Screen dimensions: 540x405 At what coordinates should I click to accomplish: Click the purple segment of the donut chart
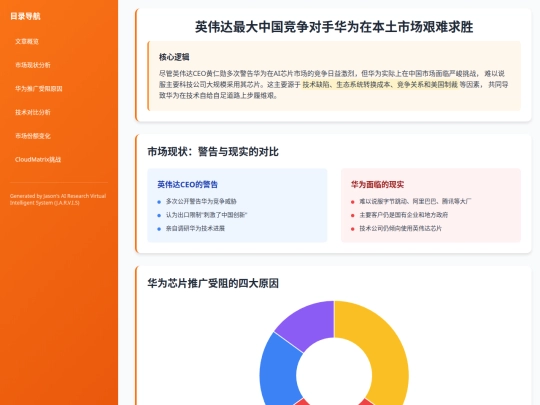[310, 325]
